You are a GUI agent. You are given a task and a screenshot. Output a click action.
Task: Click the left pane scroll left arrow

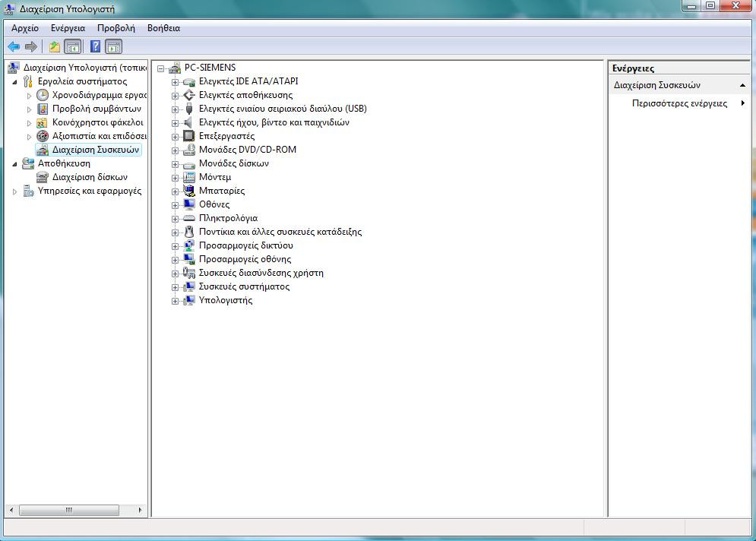(x=11, y=510)
